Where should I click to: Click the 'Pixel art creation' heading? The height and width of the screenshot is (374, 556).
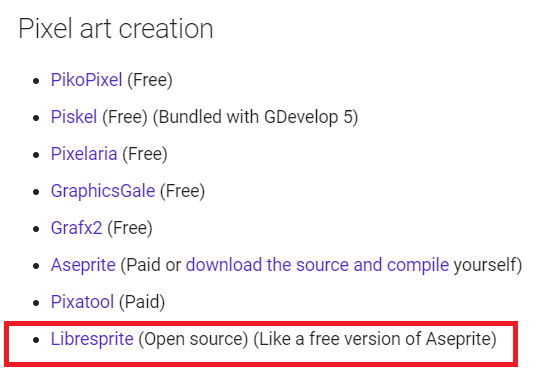tap(116, 29)
